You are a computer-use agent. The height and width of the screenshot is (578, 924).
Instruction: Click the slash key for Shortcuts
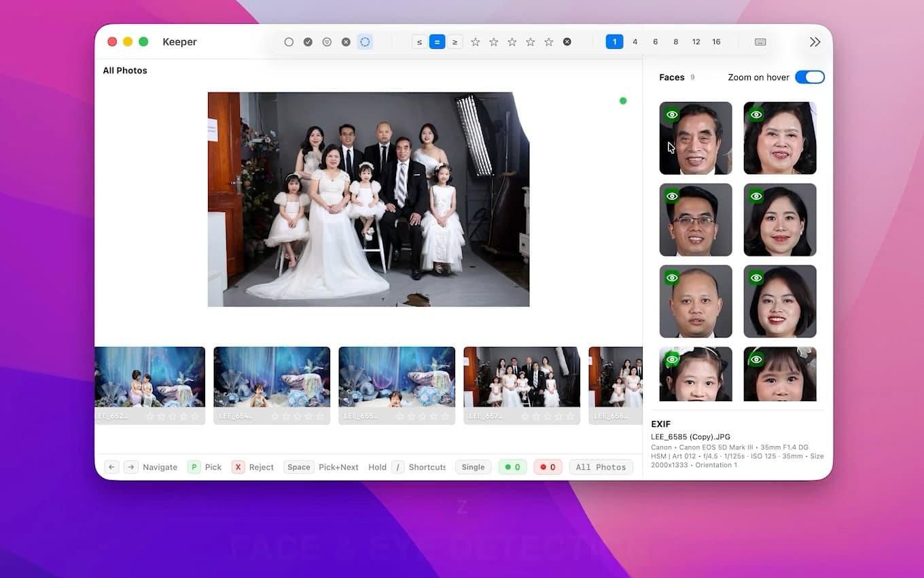(398, 467)
